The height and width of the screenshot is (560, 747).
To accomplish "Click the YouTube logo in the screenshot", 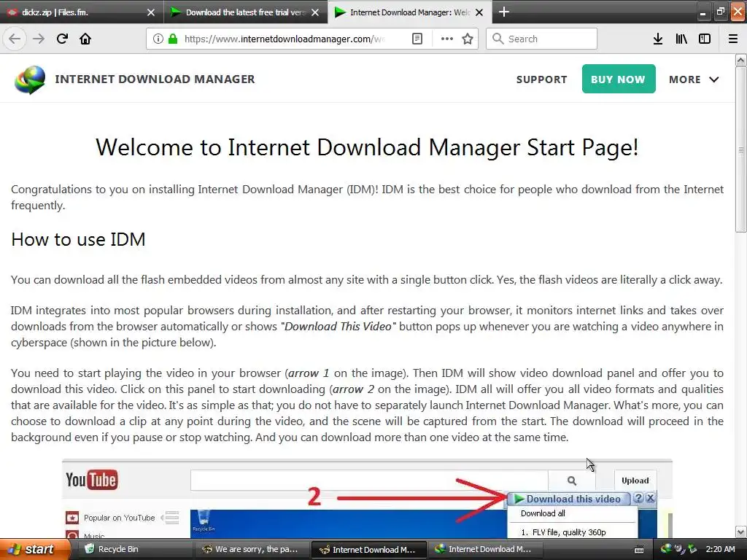I will pos(91,480).
